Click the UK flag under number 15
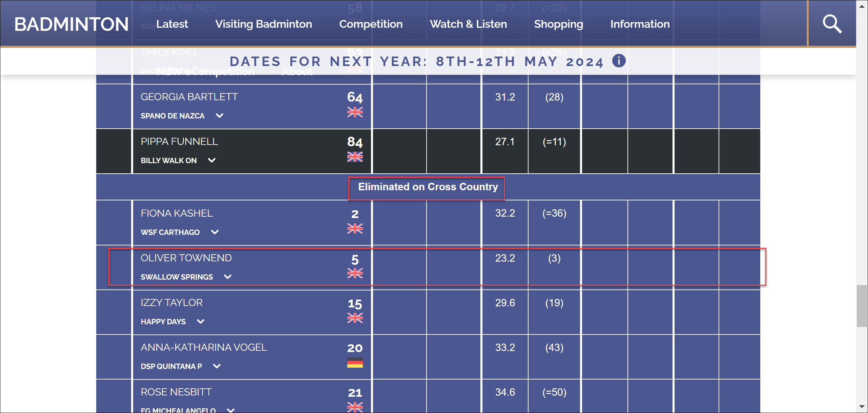The image size is (868, 413). click(355, 318)
